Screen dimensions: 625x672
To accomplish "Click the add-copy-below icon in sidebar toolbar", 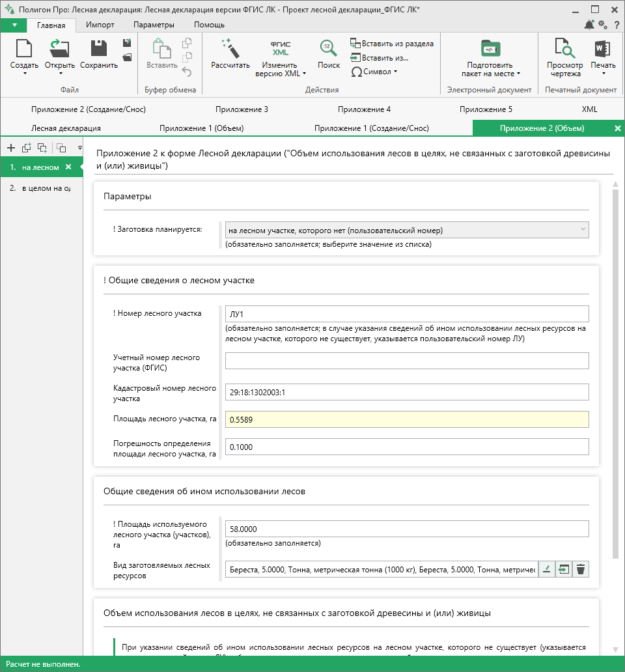I will click(x=42, y=148).
